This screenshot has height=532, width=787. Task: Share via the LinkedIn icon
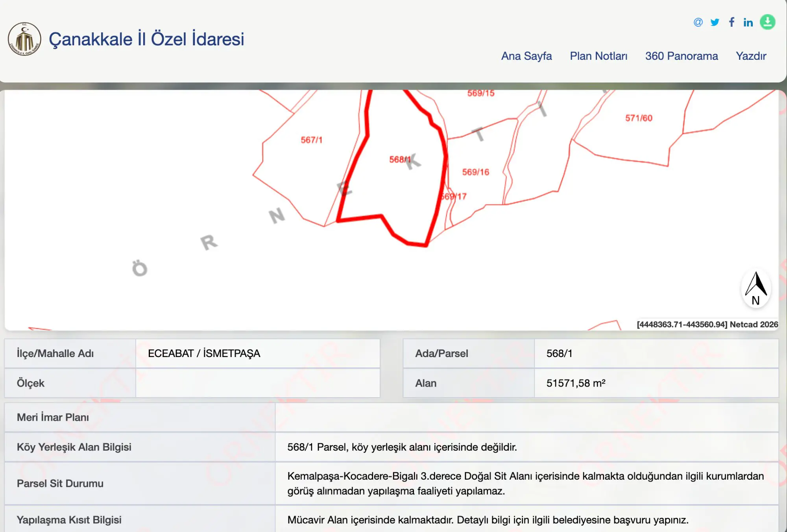pos(748,22)
